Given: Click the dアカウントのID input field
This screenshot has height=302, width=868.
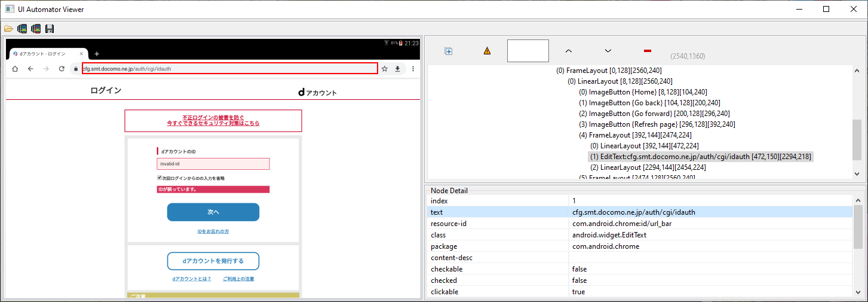Looking at the screenshot, I should (213, 164).
